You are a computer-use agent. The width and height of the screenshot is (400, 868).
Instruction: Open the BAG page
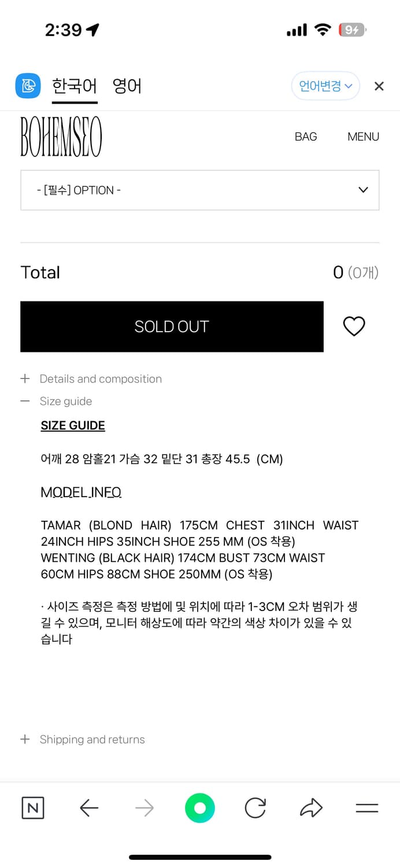tap(306, 137)
